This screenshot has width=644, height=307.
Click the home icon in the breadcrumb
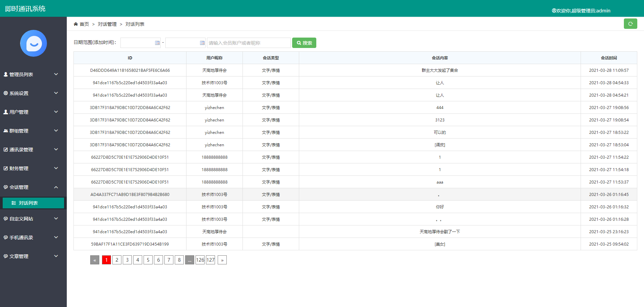pyautogui.click(x=76, y=23)
